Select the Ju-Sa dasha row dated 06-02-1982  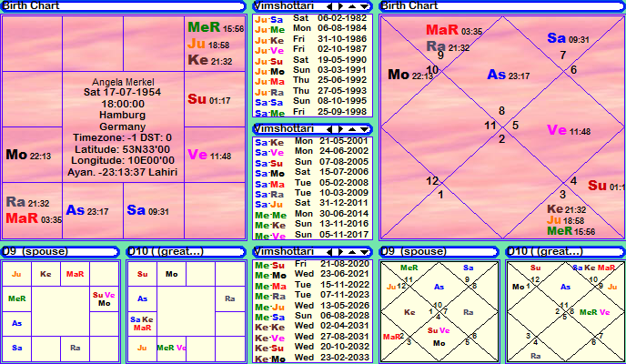point(311,17)
